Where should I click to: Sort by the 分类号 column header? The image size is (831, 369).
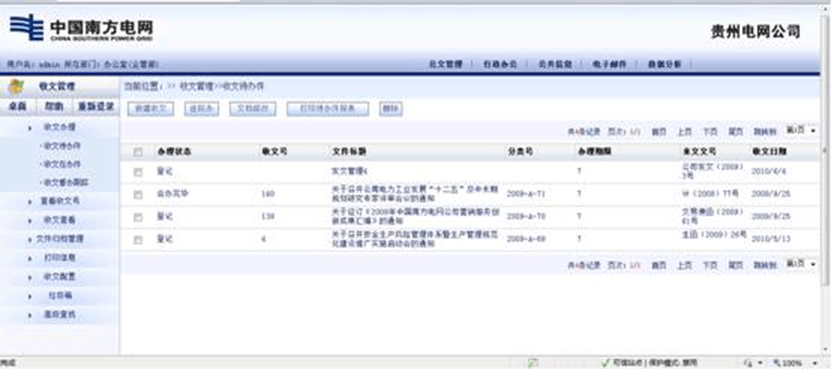tap(520, 152)
